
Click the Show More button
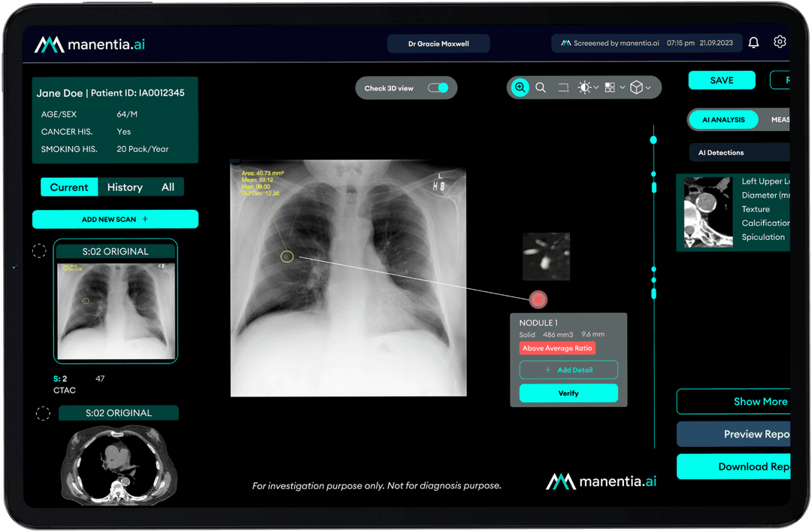(733, 401)
